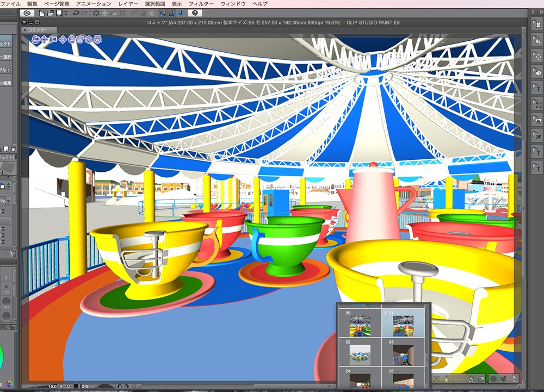Select the last 3D movement manipulator icon

click(98, 40)
